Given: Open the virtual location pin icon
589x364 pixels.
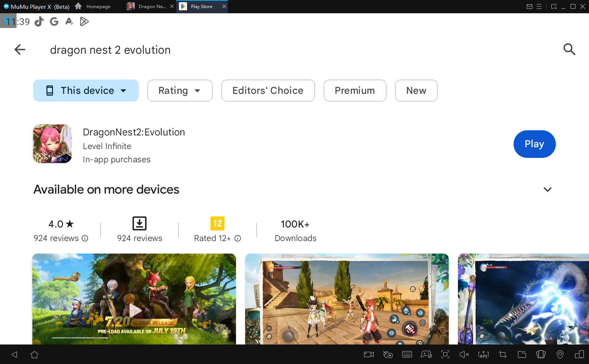Looking at the screenshot, I should click(560, 354).
